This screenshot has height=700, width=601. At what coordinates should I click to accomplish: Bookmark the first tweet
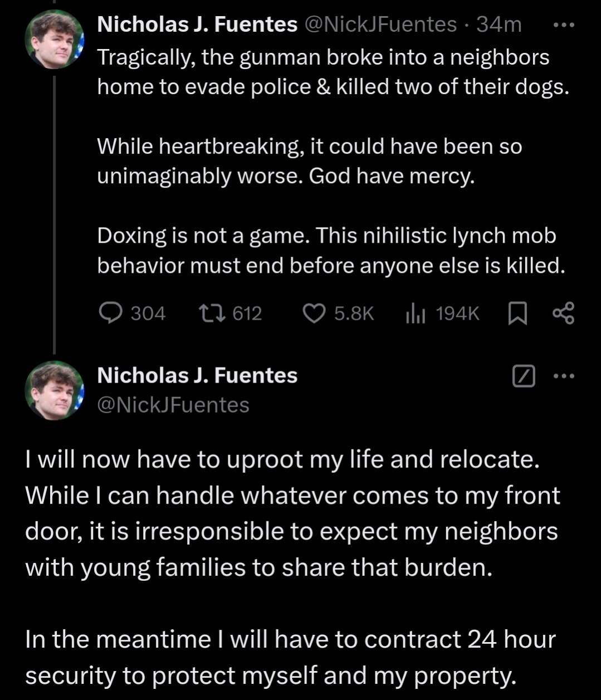pos(518,314)
